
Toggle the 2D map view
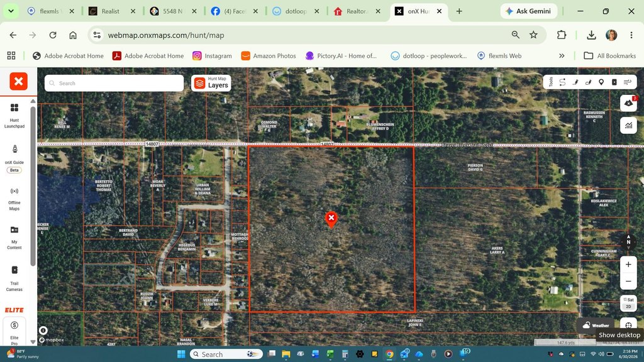point(628,307)
